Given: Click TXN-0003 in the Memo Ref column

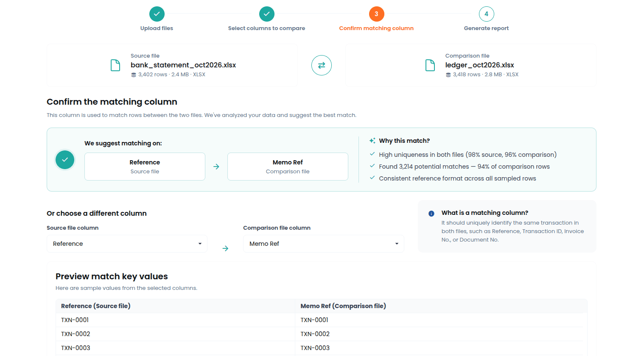Looking at the screenshot, I should coord(315,348).
